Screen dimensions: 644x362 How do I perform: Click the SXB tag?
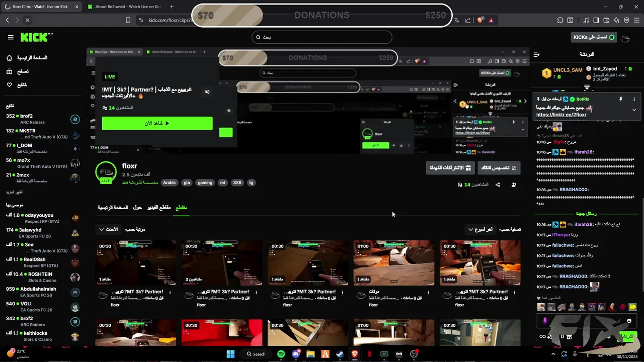[x=237, y=183]
